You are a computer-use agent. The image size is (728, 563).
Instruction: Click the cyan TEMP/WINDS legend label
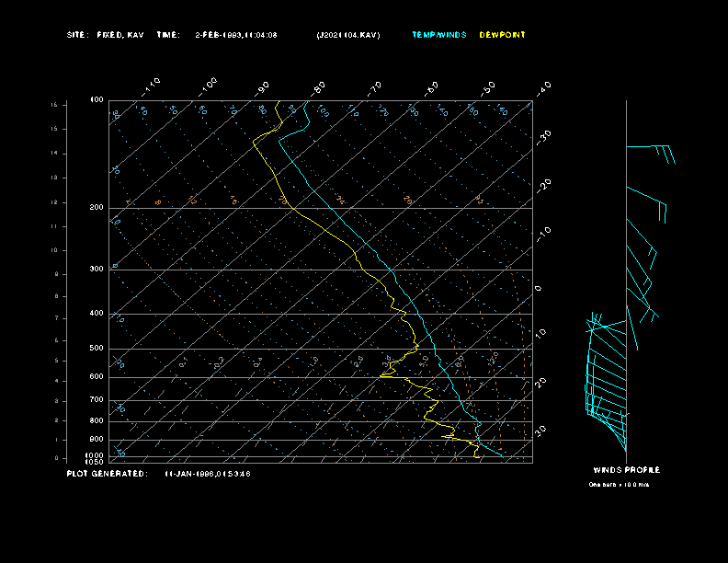(x=439, y=35)
